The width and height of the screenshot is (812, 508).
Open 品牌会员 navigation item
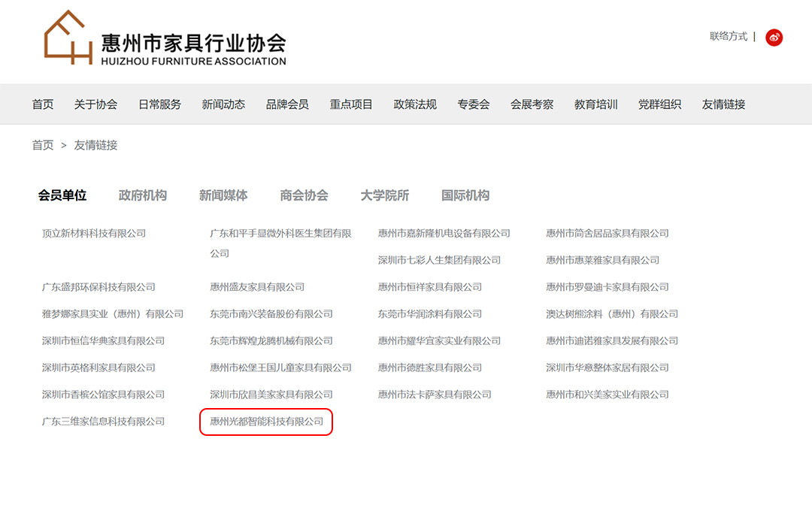[x=287, y=104]
